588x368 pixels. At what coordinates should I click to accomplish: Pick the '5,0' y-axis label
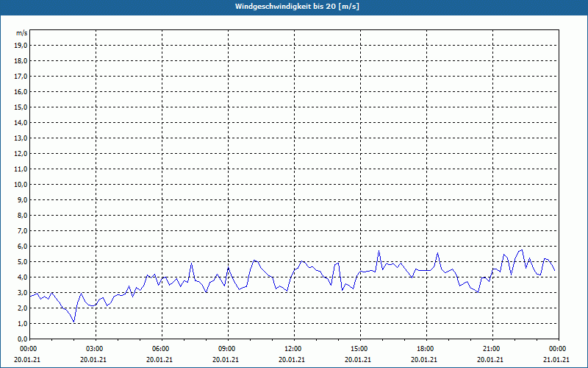[x=23, y=262]
